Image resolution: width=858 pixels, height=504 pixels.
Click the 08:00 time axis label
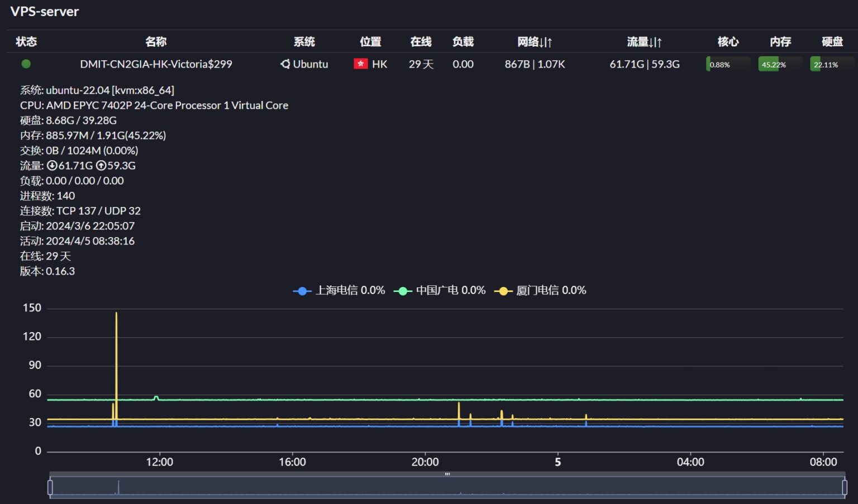click(823, 462)
